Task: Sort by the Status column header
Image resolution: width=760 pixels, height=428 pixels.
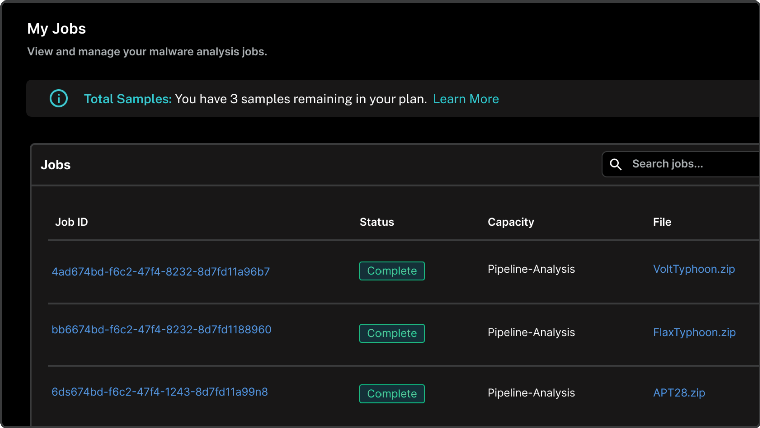Action: (x=376, y=222)
